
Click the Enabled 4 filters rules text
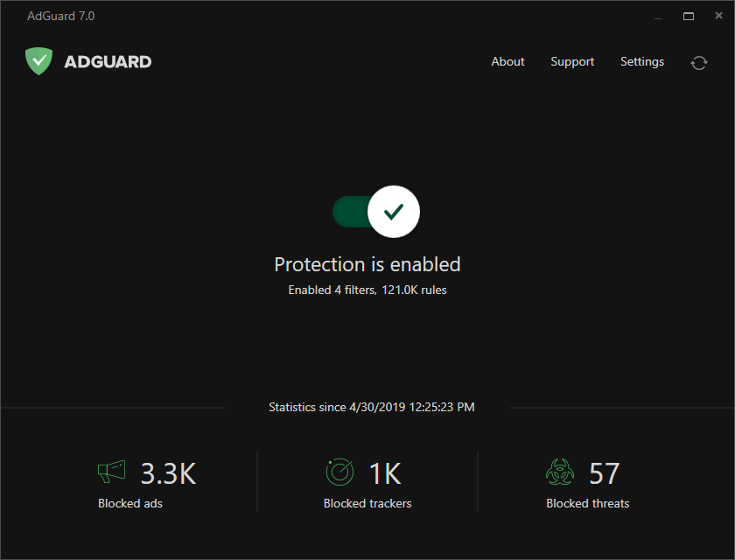tap(367, 290)
